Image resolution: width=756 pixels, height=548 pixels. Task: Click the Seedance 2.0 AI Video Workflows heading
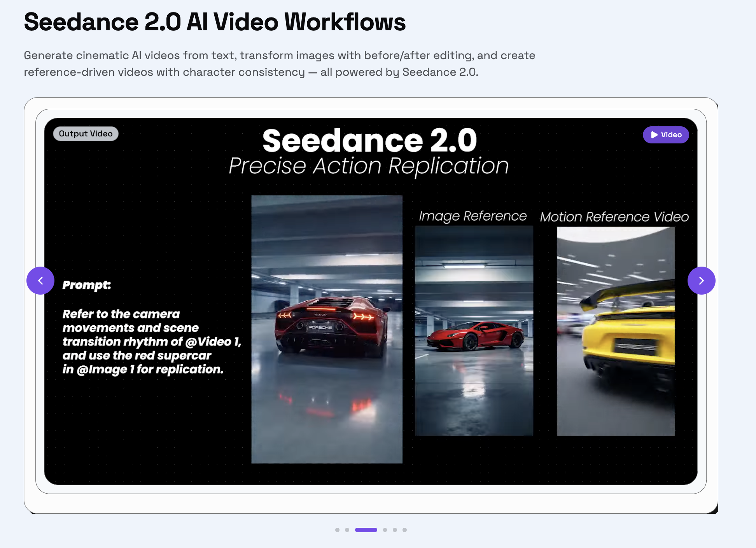point(215,23)
